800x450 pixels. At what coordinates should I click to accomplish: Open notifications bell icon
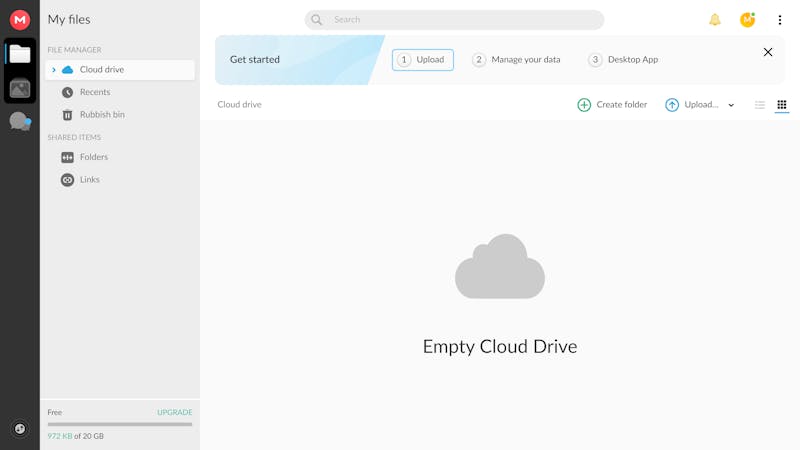[x=715, y=20]
